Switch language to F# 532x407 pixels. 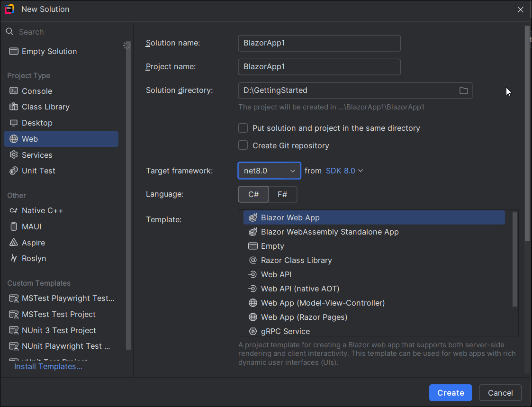[x=282, y=195]
